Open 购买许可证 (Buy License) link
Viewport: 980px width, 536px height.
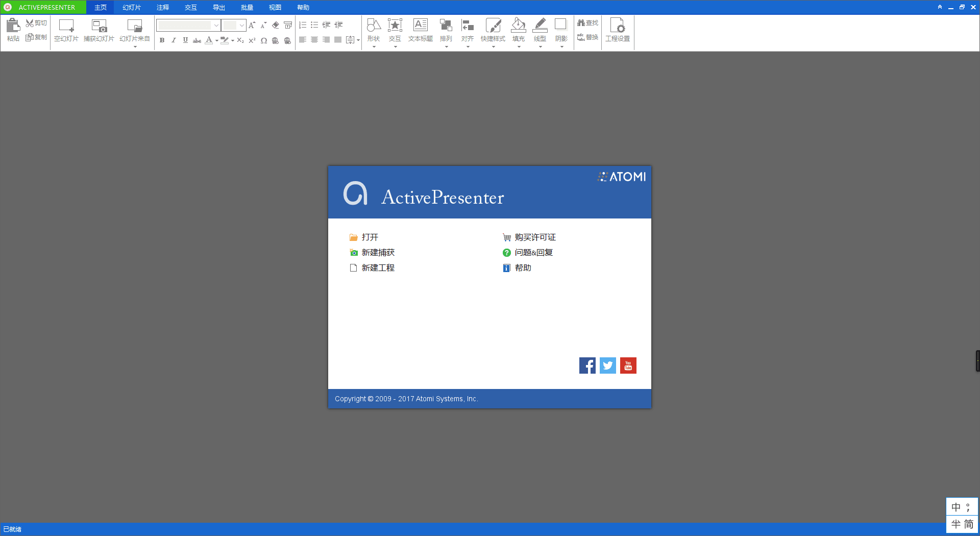(x=534, y=237)
